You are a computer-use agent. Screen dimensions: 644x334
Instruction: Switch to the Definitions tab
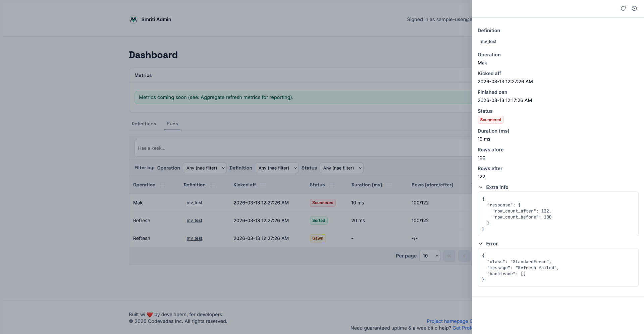point(144,124)
